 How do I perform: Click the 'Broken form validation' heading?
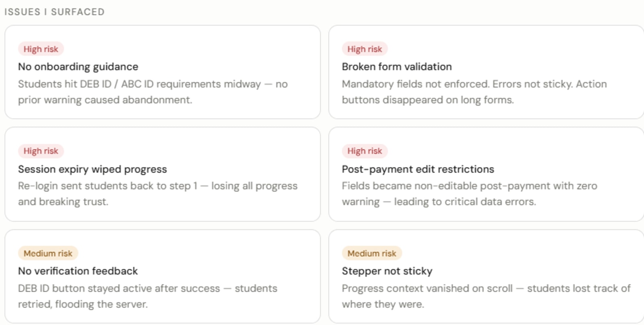(x=397, y=66)
